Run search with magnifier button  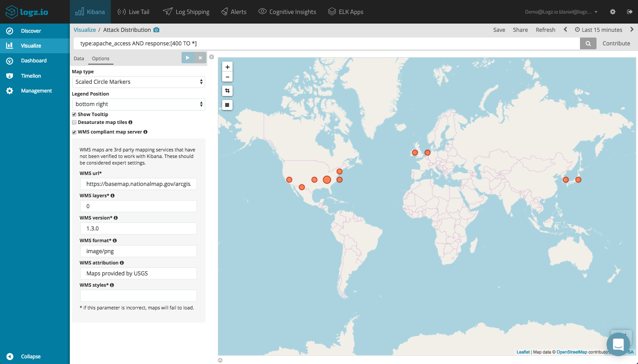coord(588,43)
